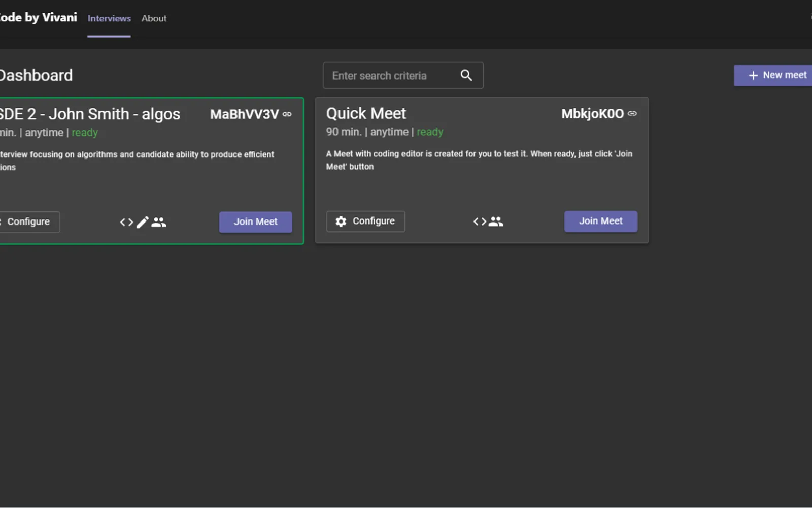Click code editor icon on SDE 2 card

(x=127, y=222)
